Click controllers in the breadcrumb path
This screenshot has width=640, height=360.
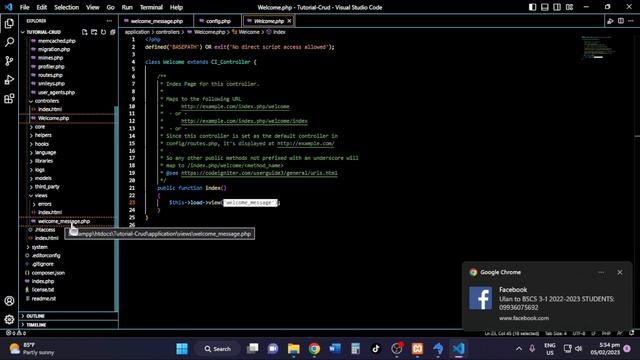coord(167,32)
